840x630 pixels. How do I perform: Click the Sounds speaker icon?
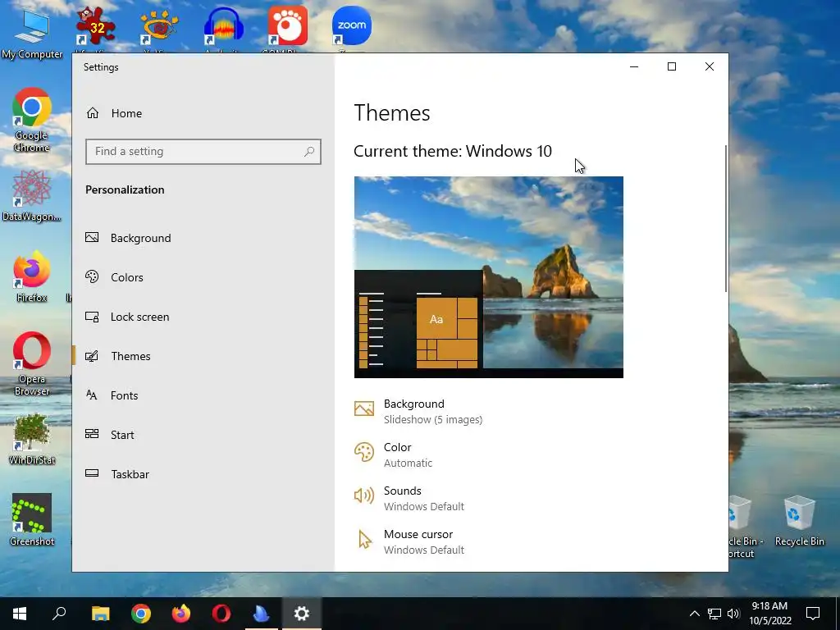(364, 495)
